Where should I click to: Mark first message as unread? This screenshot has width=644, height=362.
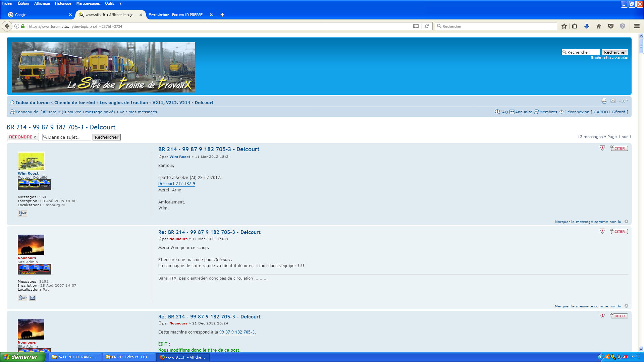[588, 222]
